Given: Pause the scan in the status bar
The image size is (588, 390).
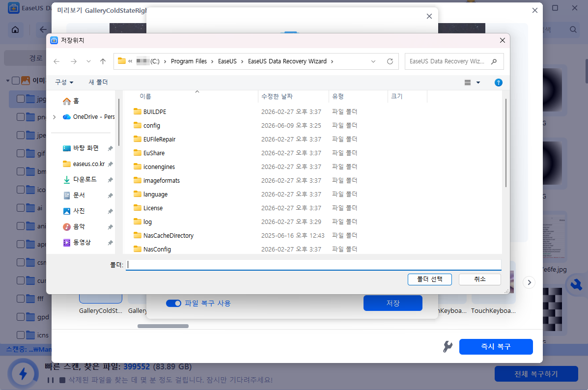Looking at the screenshot, I should click(x=51, y=380).
